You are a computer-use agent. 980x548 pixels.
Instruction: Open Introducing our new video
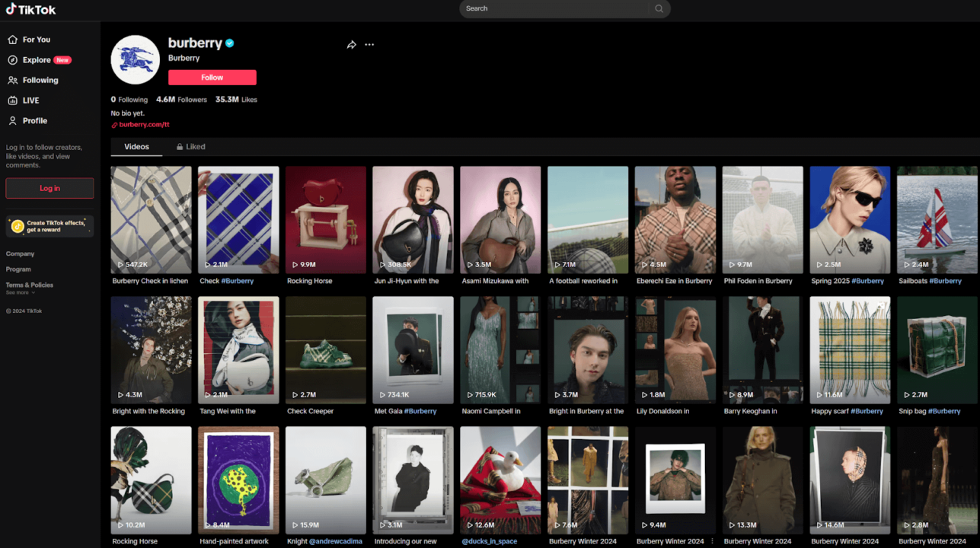(x=413, y=480)
